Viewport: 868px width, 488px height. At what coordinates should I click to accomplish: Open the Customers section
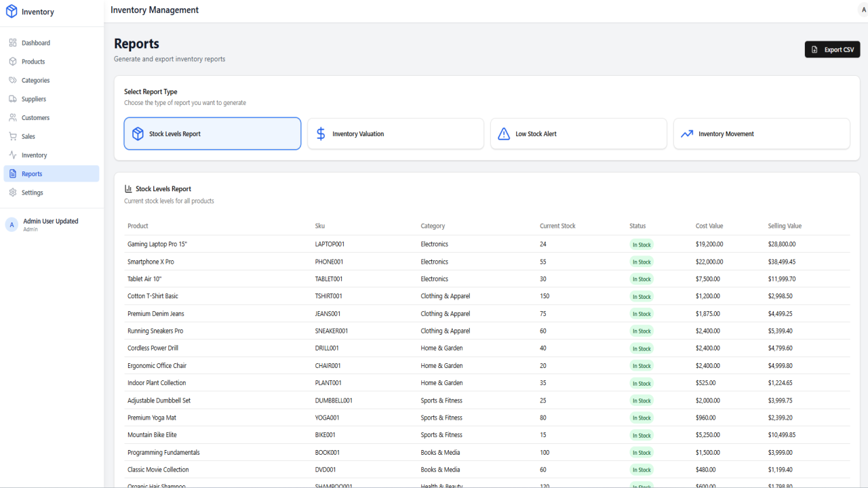[x=52, y=118]
